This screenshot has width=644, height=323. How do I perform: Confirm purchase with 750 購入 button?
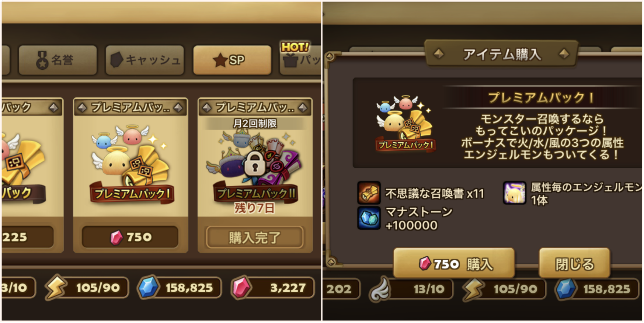click(x=454, y=263)
